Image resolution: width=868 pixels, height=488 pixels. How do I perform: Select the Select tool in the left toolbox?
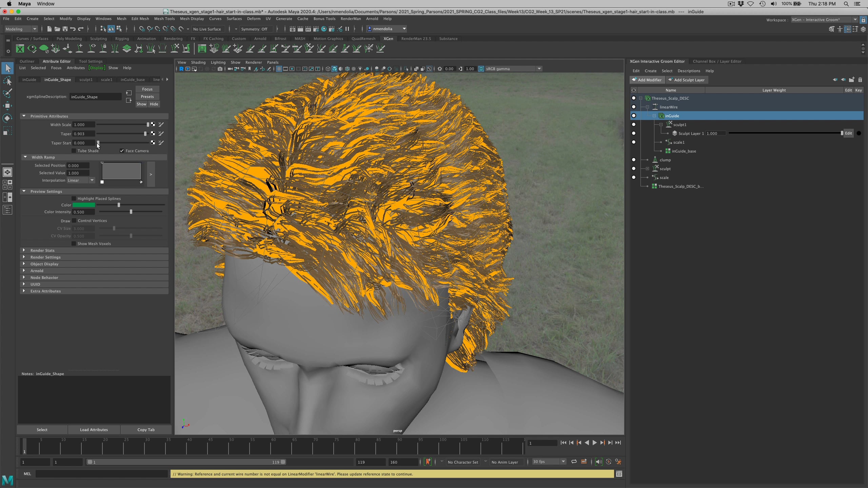[x=8, y=68]
